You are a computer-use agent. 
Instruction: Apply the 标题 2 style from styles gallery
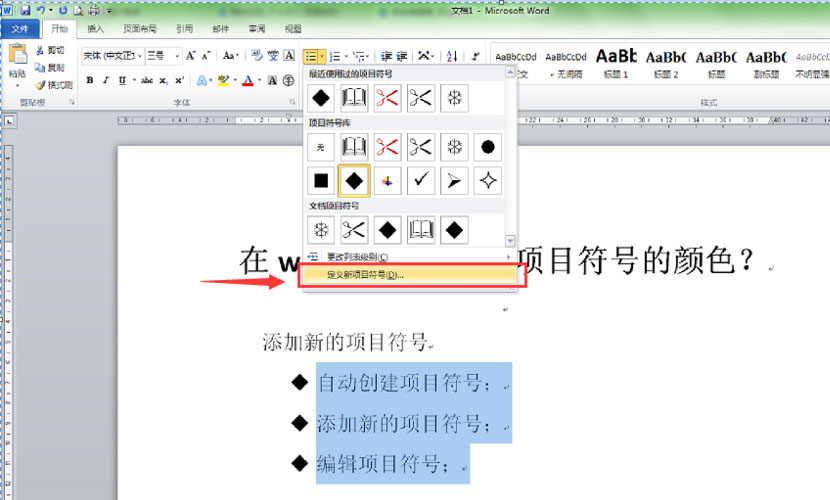(666, 63)
